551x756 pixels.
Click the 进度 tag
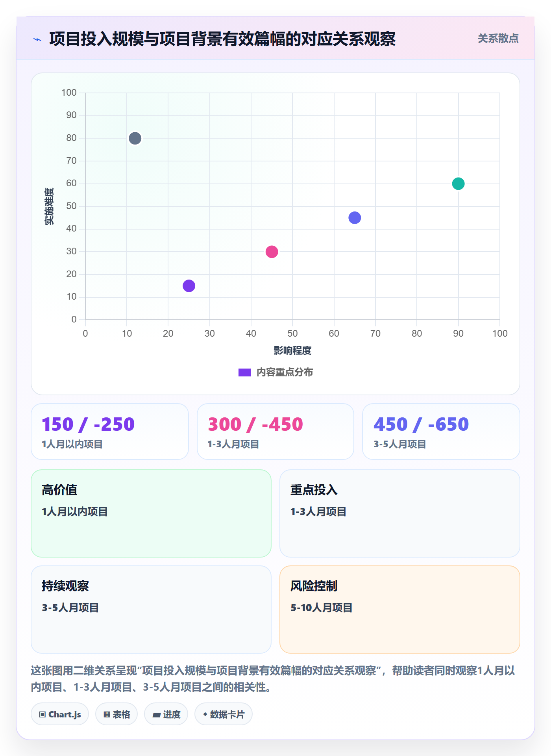click(x=166, y=714)
